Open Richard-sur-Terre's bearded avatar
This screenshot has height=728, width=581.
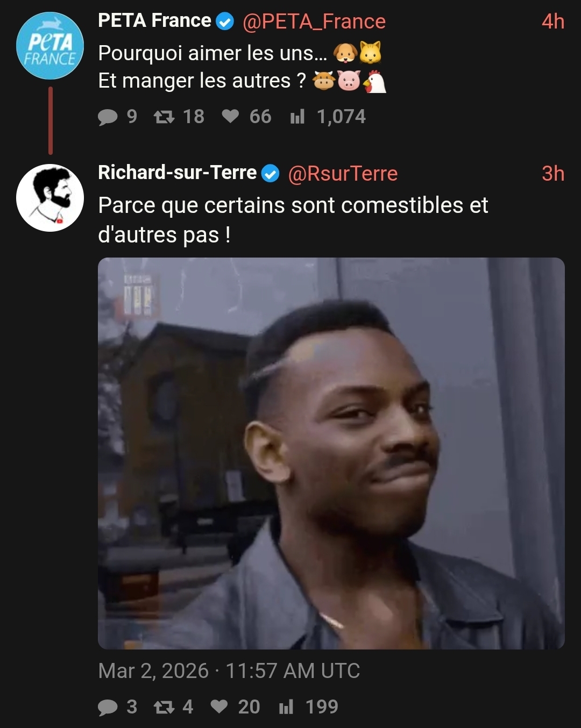pyautogui.click(x=50, y=197)
